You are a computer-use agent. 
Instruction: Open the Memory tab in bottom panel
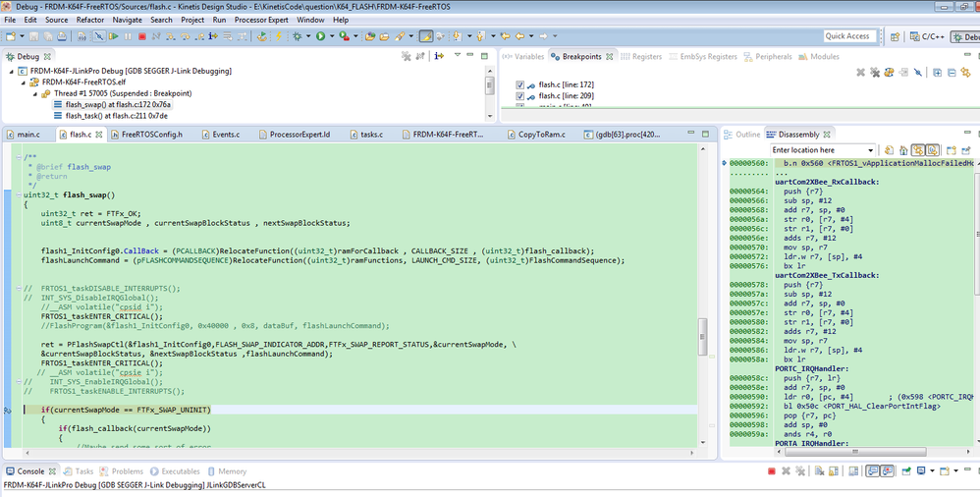tap(227, 471)
